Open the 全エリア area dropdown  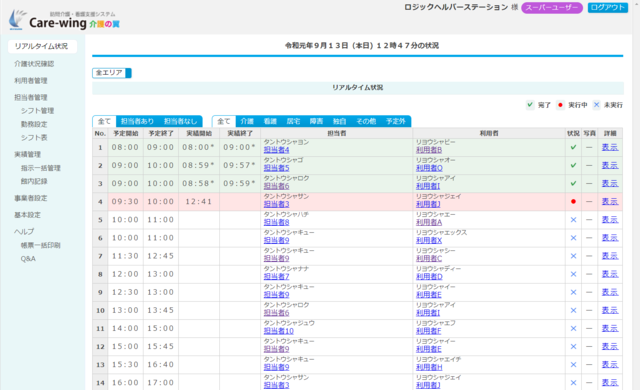[x=111, y=73]
